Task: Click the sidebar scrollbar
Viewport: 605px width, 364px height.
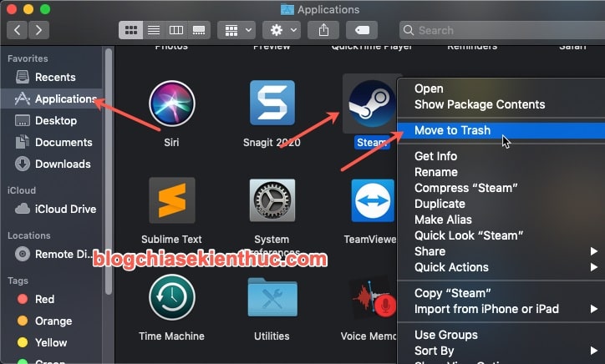Action: pyautogui.click(x=109, y=172)
